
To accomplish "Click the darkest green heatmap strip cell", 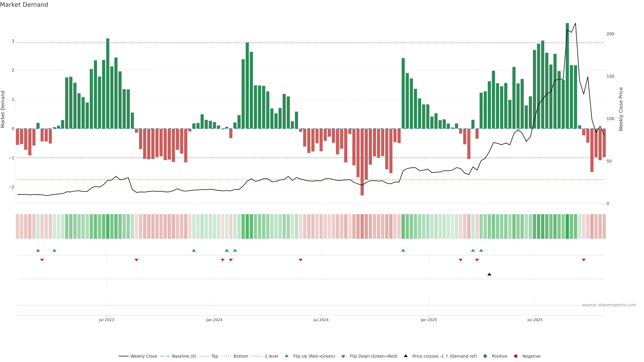I will tap(567, 226).
